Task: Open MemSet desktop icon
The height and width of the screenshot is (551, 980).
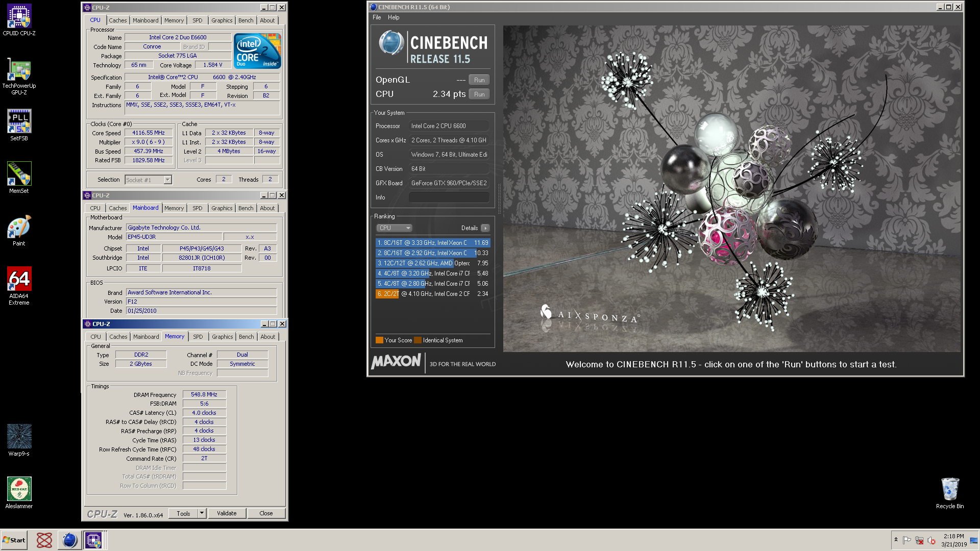Action: 19,178
